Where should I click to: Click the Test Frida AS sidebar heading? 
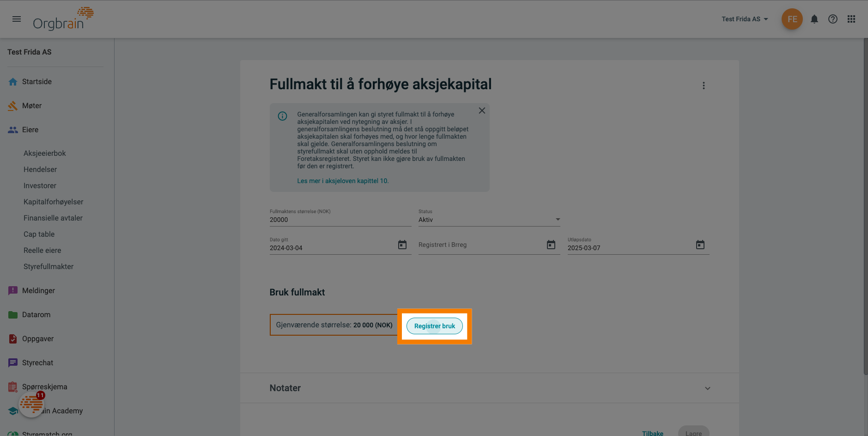pyautogui.click(x=30, y=52)
